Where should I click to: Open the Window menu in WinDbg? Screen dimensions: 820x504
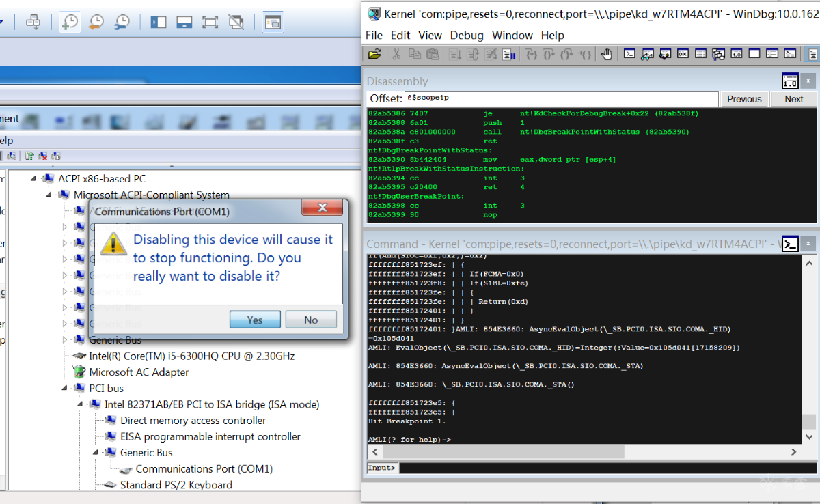pos(512,35)
